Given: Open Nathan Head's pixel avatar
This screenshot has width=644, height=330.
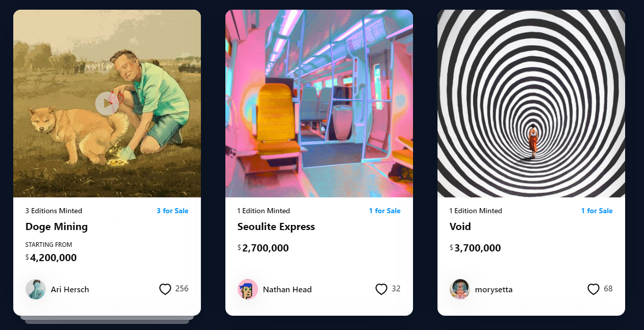Looking at the screenshot, I should pyautogui.click(x=248, y=289).
